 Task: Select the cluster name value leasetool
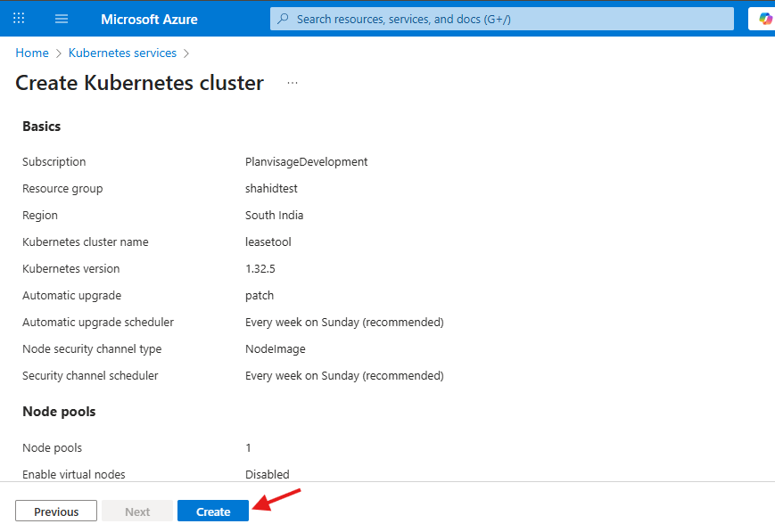[268, 241]
